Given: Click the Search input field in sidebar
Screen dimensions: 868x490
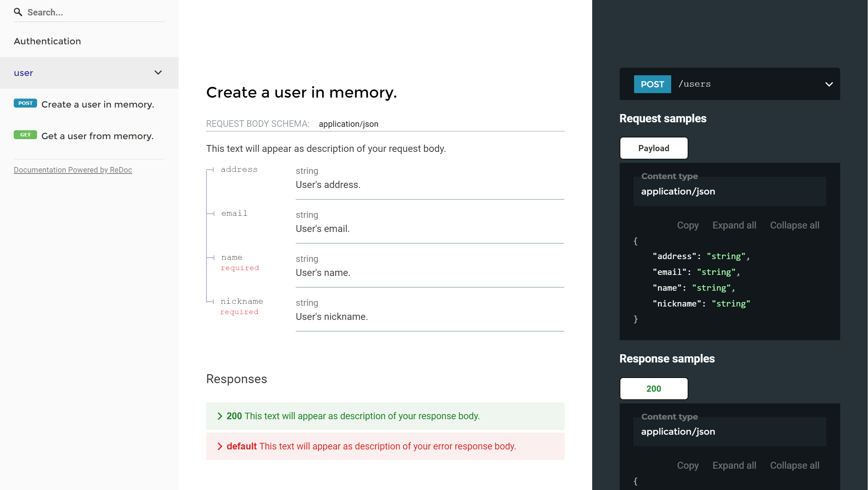Looking at the screenshot, I should click(x=89, y=12).
